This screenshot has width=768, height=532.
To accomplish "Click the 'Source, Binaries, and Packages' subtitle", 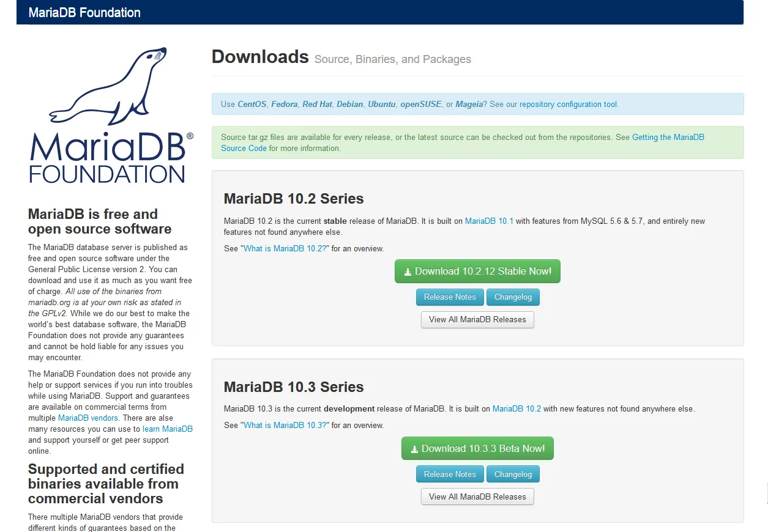I will [393, 59].
